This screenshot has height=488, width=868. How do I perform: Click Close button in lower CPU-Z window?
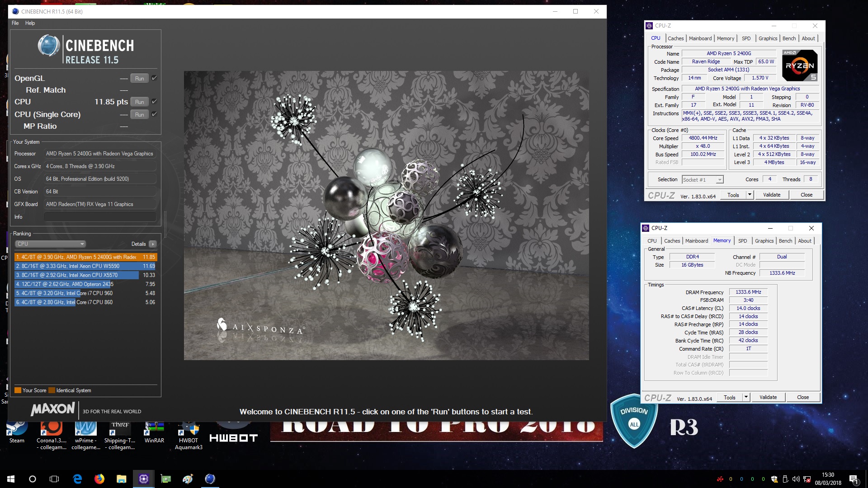point(803,397)
